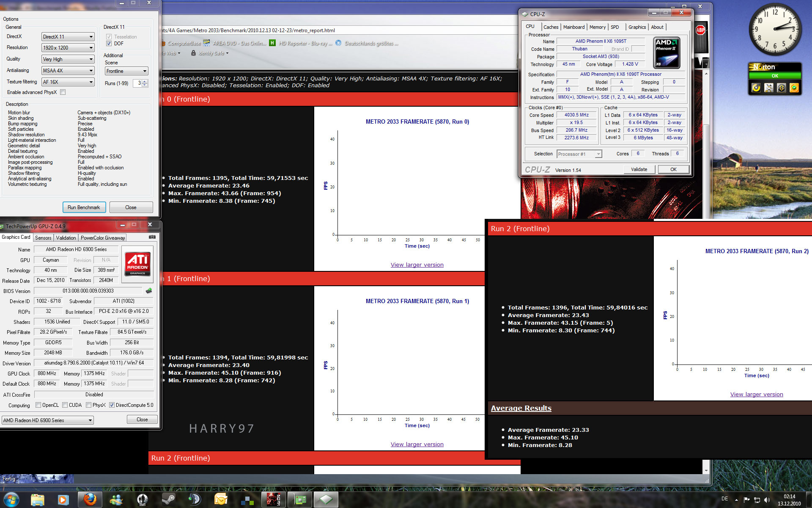Click the GPU-Z camera screenshot icon
Viewport: 812px width, 508px height.
point(152,237)
